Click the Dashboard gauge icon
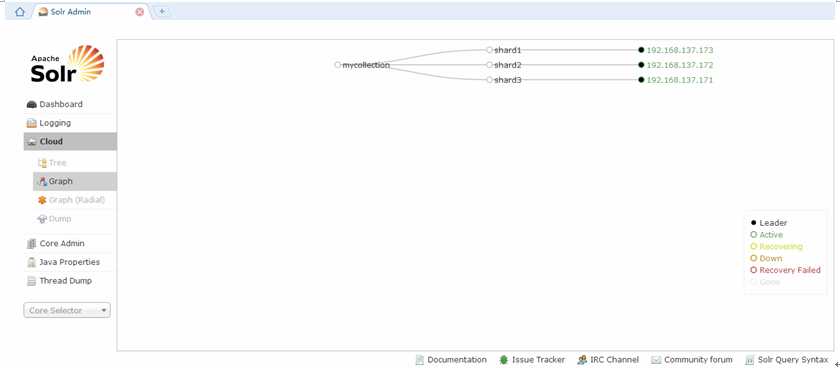The width and height of the screenshot is (840, 368). point(32,104)
